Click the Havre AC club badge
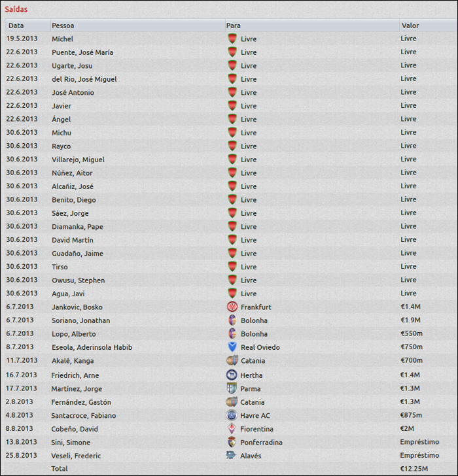The image size is (458, 476). 232,415
